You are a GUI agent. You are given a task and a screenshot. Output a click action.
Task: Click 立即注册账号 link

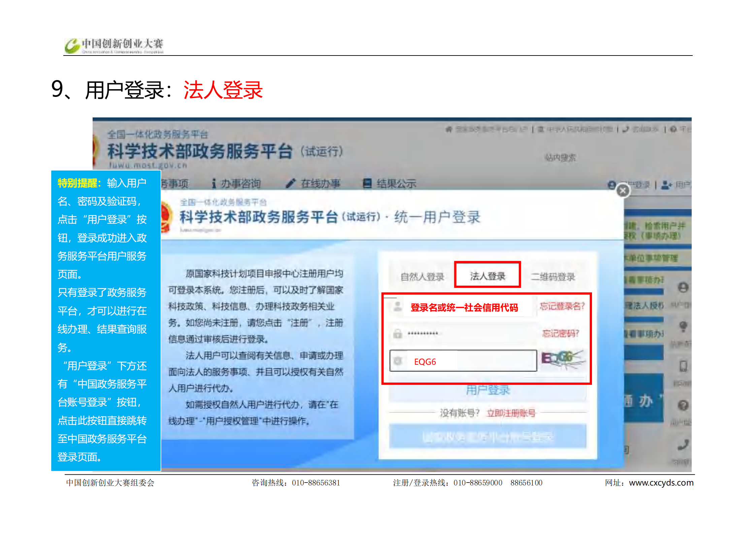(x=511, y=413)
